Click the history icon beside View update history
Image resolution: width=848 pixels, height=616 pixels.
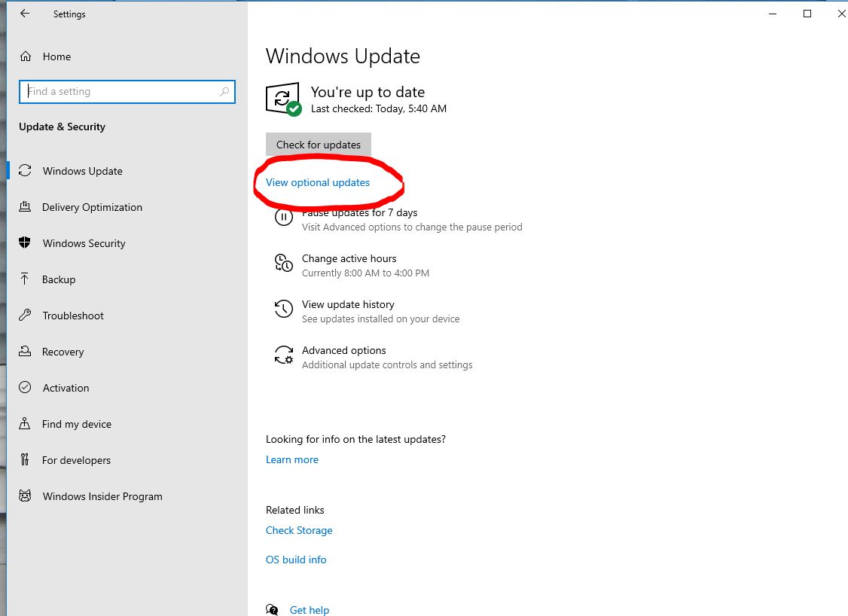click(x=284, y=309)
